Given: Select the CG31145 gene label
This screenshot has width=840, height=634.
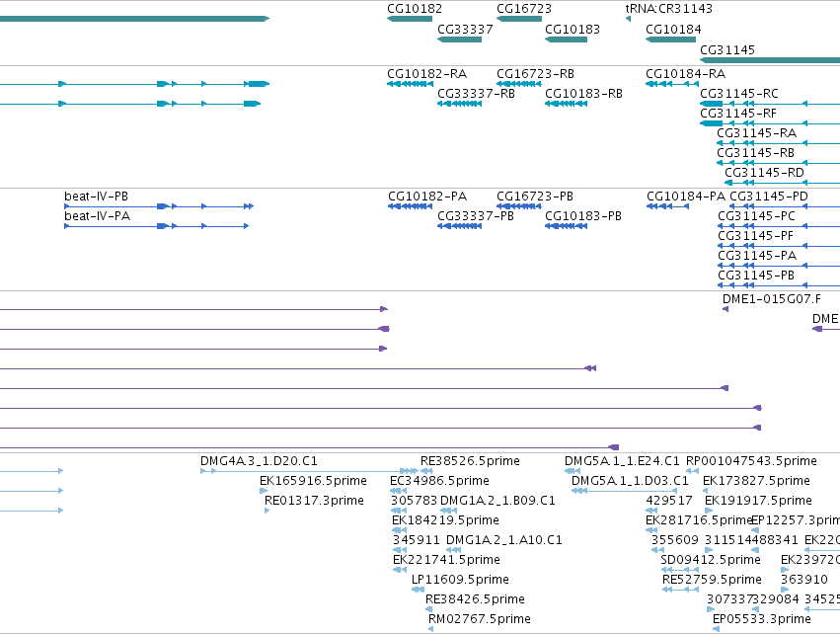Looking at the screenshot, I should click(x=726, y=50).
